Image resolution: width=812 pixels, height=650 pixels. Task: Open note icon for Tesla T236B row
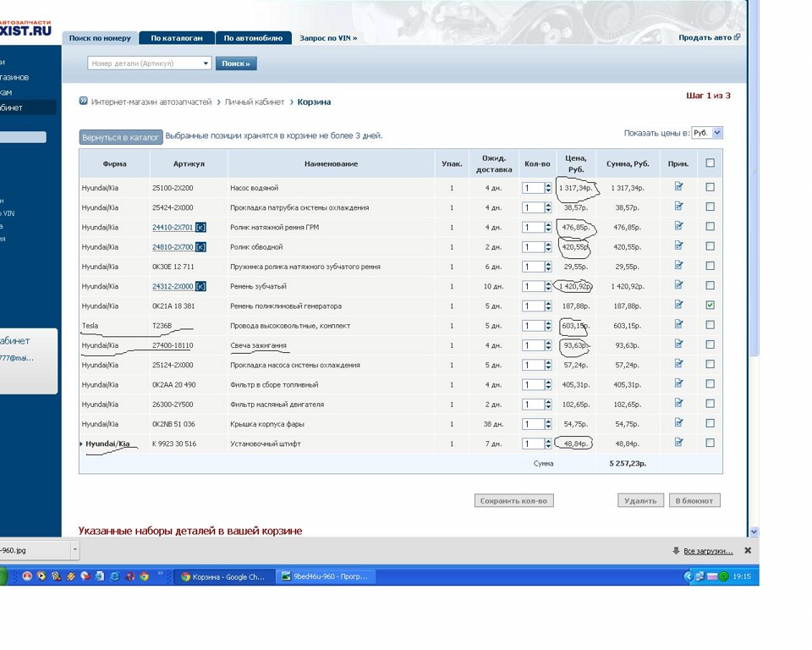(x=678, y=324)
